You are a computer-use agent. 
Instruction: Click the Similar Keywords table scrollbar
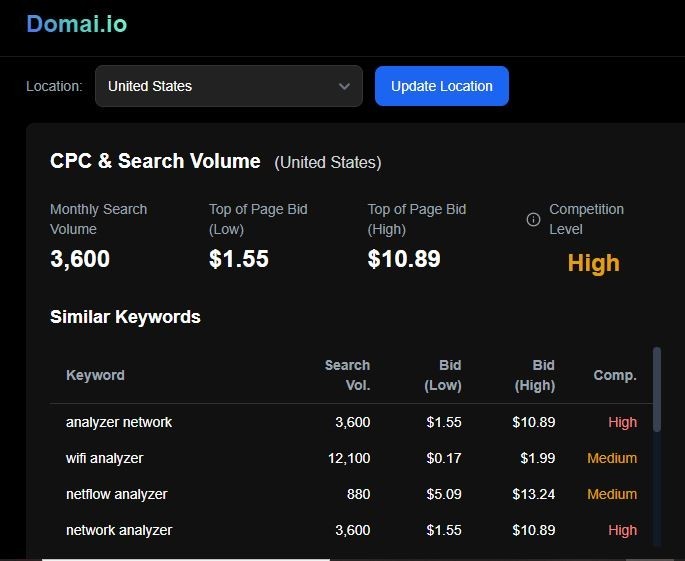click(x=657, y=389)
